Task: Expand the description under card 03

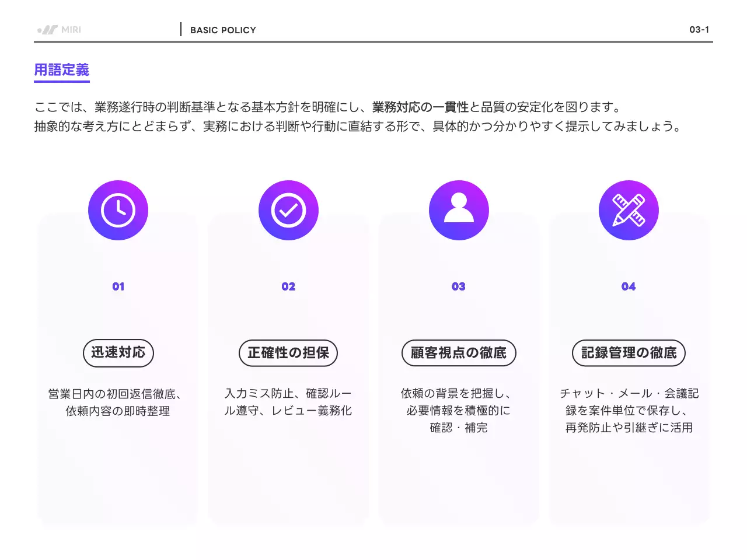Action: (x=459, y=410)
